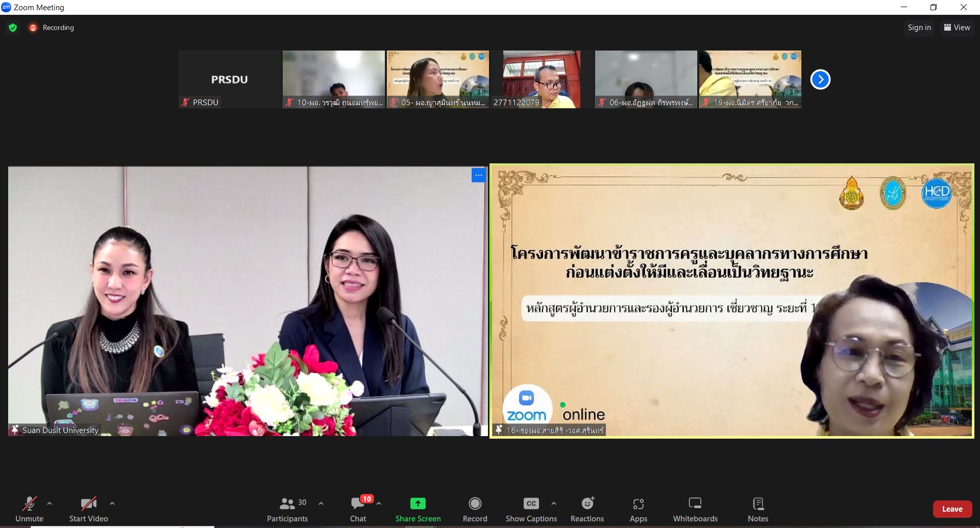Open the View layout menu
The image size is (980, 528).
coord(957,28)
